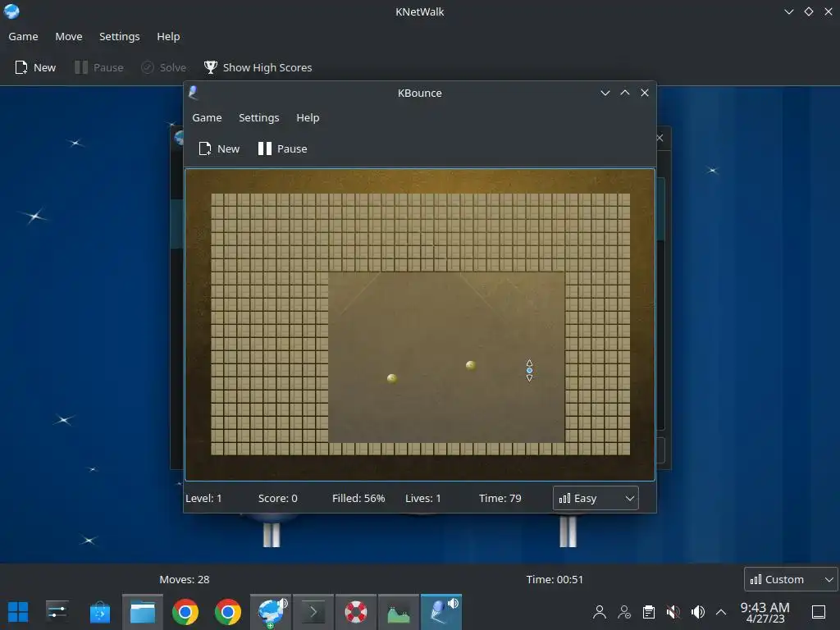Click the KBounce title bar app icon
This screenshot has width=840, height=630.
[x=194, y=93]
